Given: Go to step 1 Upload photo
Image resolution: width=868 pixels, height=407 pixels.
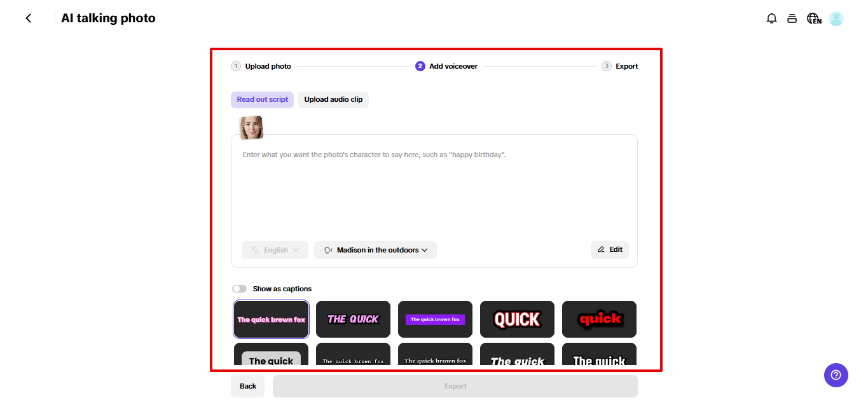Looking at the screenshot, I should click(261, 66).
